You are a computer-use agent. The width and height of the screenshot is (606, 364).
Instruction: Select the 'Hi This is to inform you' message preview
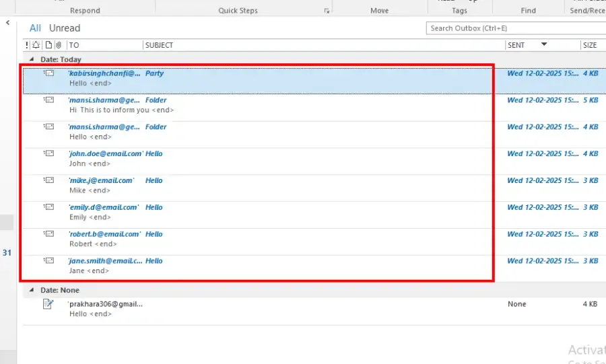[x=122, y=110]
